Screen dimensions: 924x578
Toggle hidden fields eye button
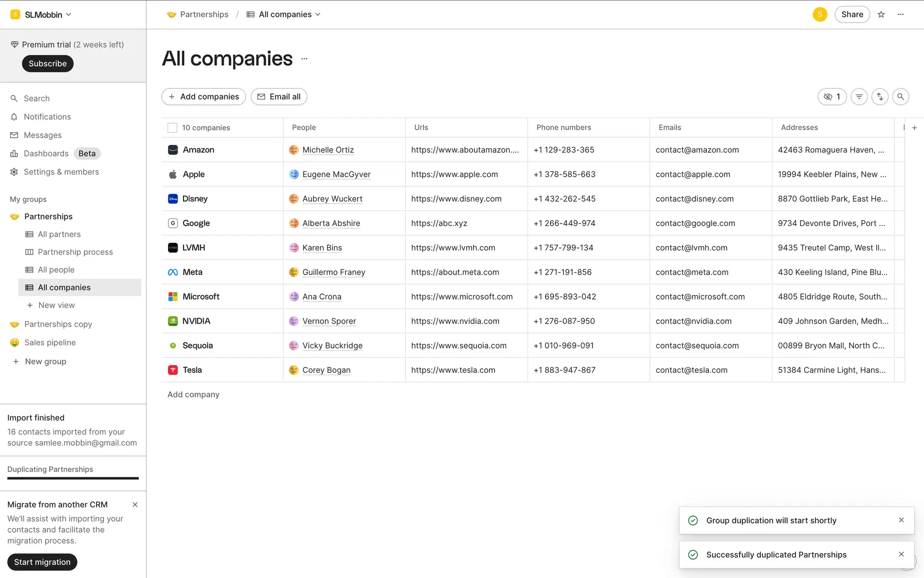(832, 97)
